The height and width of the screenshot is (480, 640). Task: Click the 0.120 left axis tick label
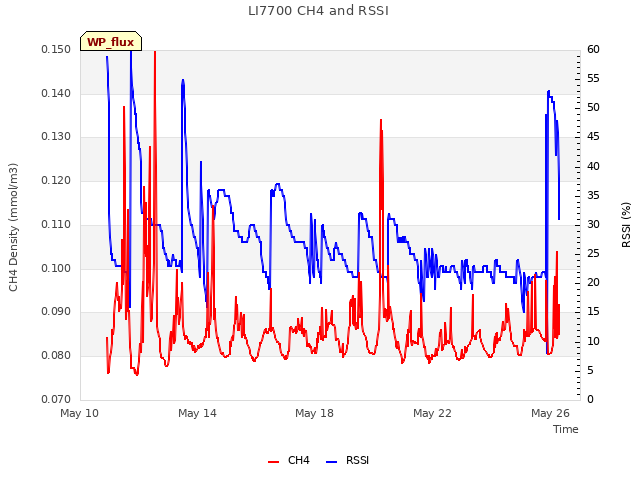56,180
